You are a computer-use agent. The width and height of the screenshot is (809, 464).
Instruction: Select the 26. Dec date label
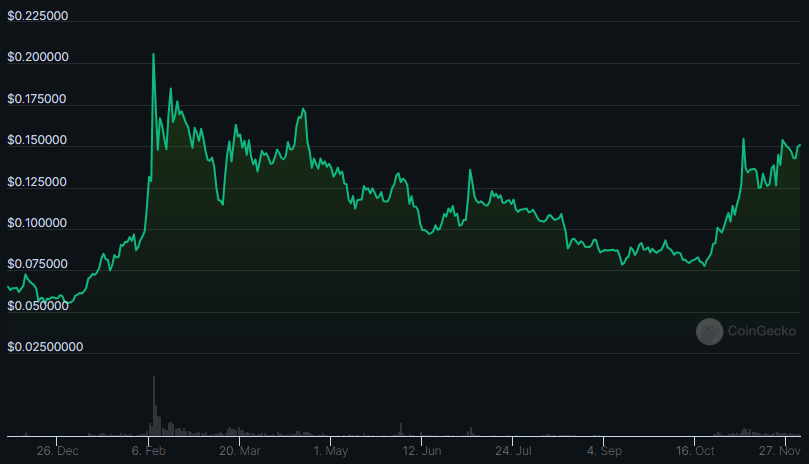point(57,451)
